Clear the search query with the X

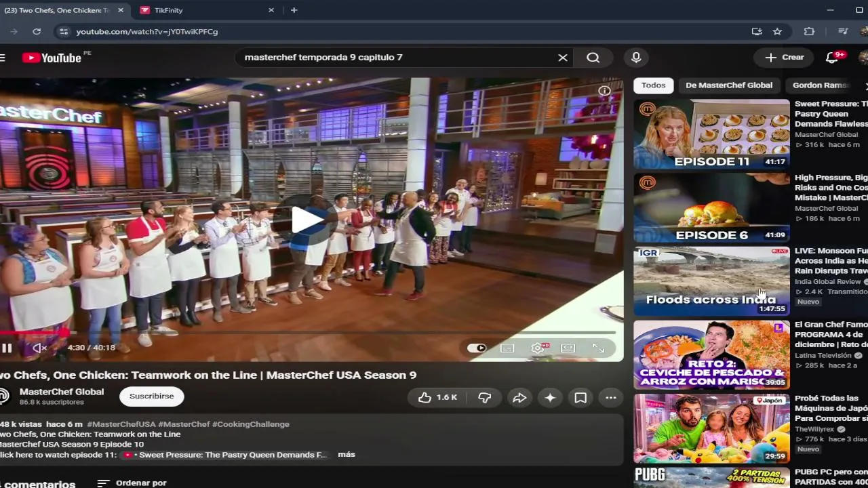pos(563,58)
